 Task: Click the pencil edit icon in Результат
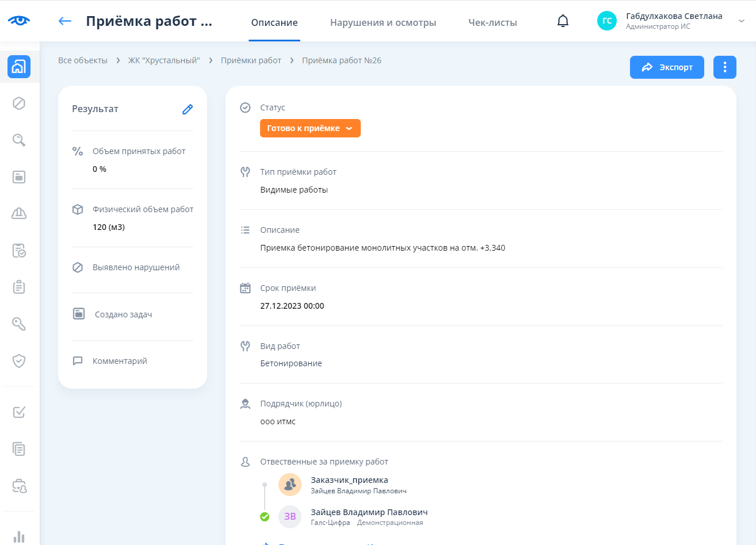point(188,109)
